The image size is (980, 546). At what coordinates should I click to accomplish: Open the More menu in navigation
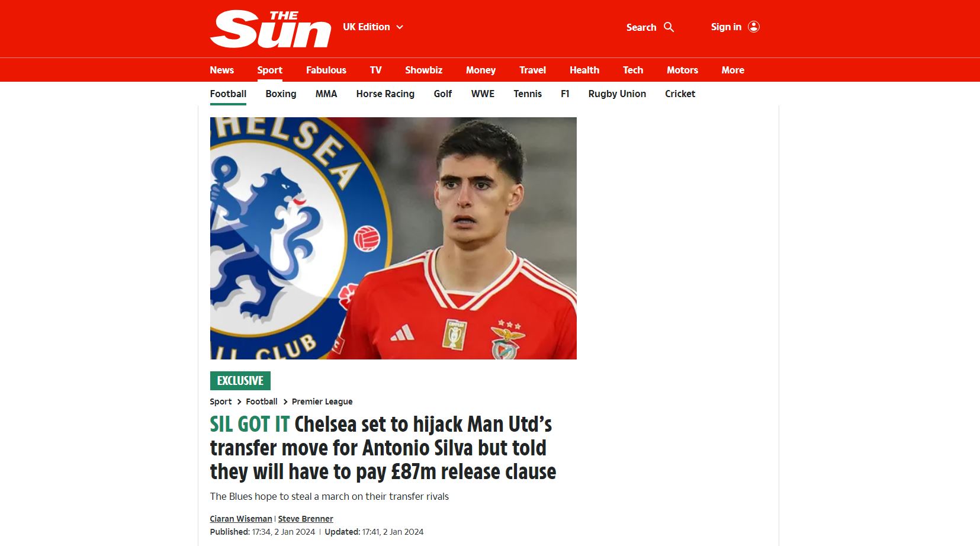tap(732, 70)
